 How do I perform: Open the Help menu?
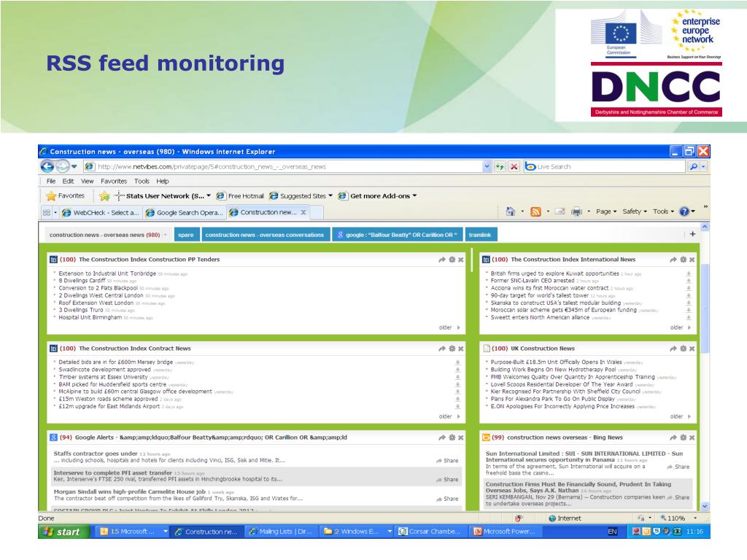point(163,181)
